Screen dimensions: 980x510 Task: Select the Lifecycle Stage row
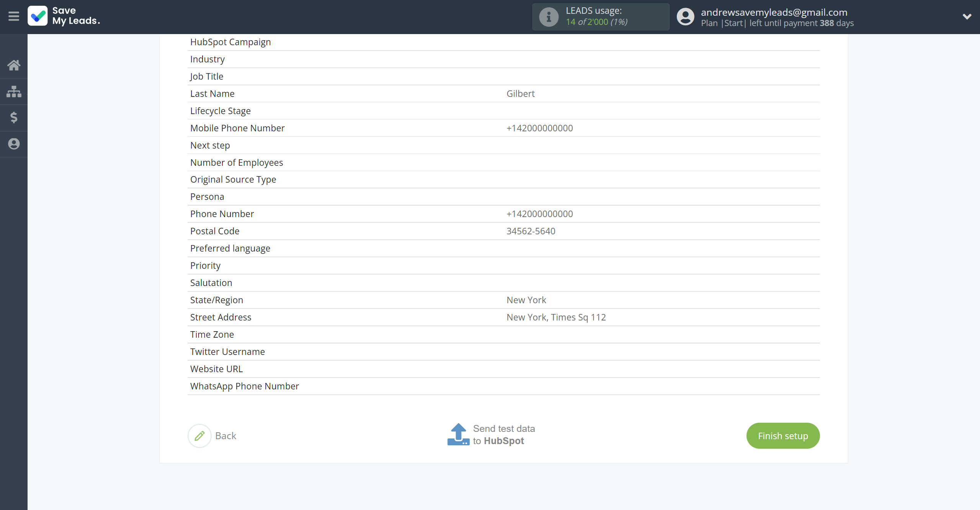coord(503,111)
